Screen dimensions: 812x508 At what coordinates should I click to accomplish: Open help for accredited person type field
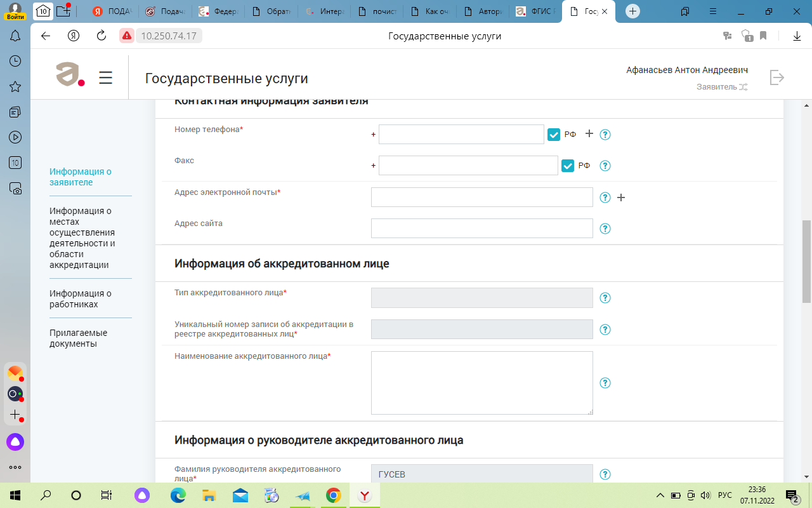coord(605,298)
